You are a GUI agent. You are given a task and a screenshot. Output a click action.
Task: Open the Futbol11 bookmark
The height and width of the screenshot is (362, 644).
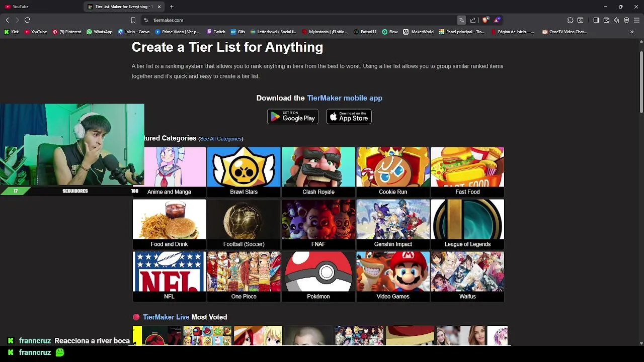tap(365, 32)
